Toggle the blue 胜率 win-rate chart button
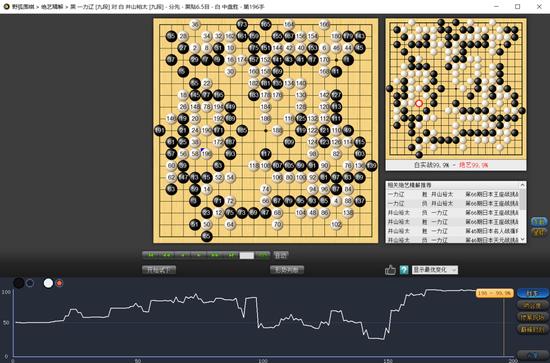This screenshot has width=550, height=363. click(532, 293)
